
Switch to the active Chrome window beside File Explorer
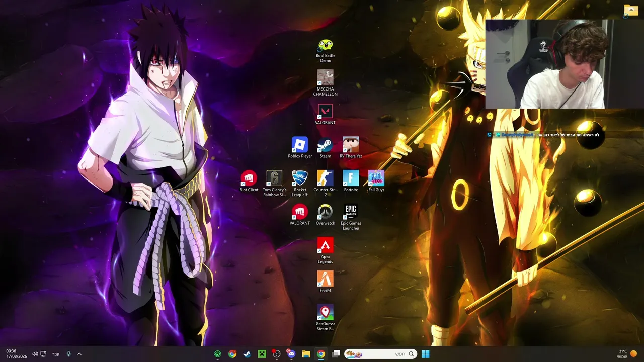click(320, 354)
